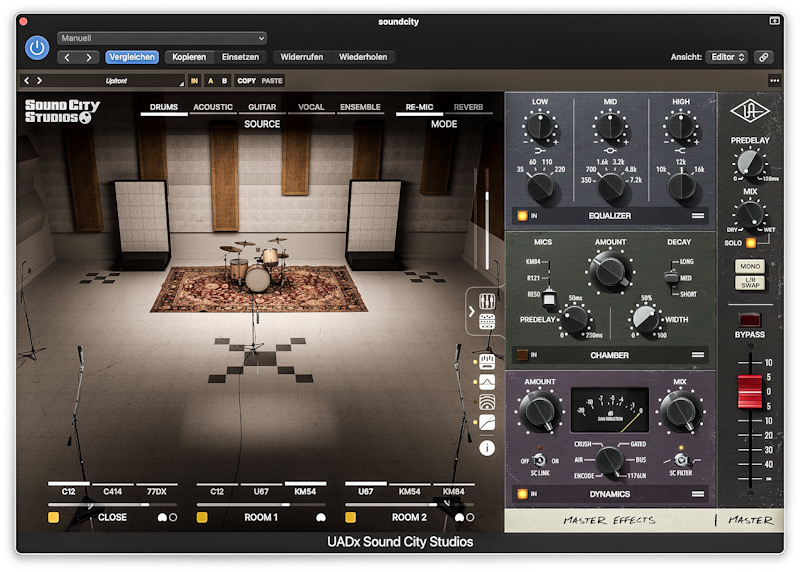This screenshot has height=572, width=800.
Task: Click the plugin power bypass icon
Action: click(x=36, y=47)
